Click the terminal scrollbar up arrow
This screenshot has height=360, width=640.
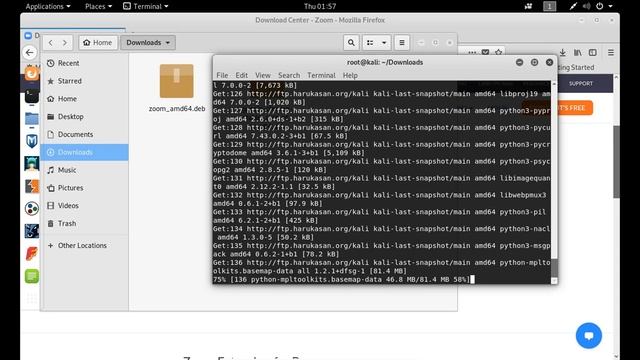(554, 83)
